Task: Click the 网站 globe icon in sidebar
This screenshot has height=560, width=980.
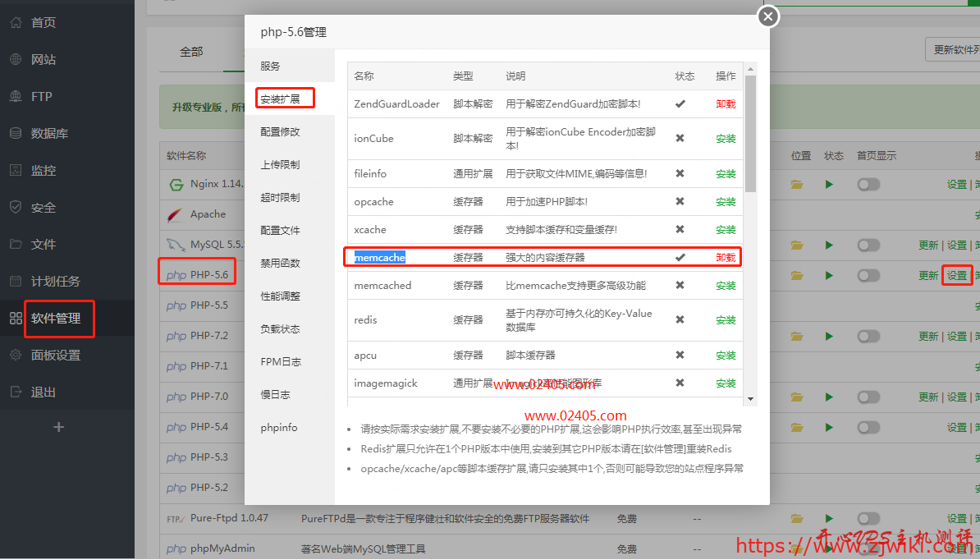Action: pos(16,59)
